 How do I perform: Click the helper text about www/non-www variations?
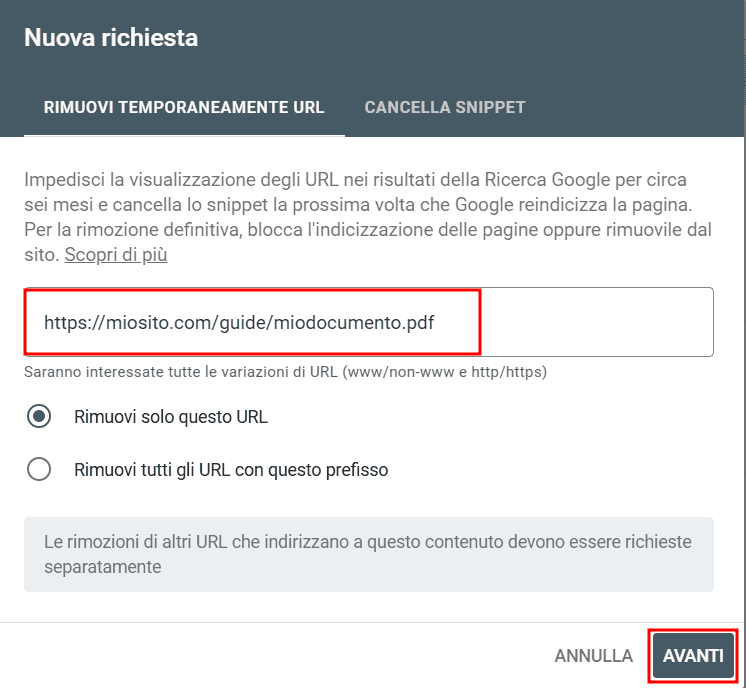[x=286, y=372]
